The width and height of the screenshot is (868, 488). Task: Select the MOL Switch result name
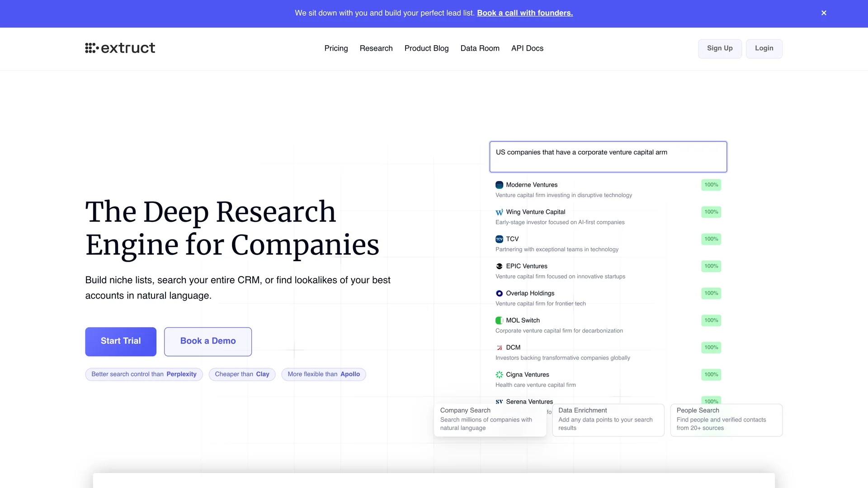click(523, 320)
